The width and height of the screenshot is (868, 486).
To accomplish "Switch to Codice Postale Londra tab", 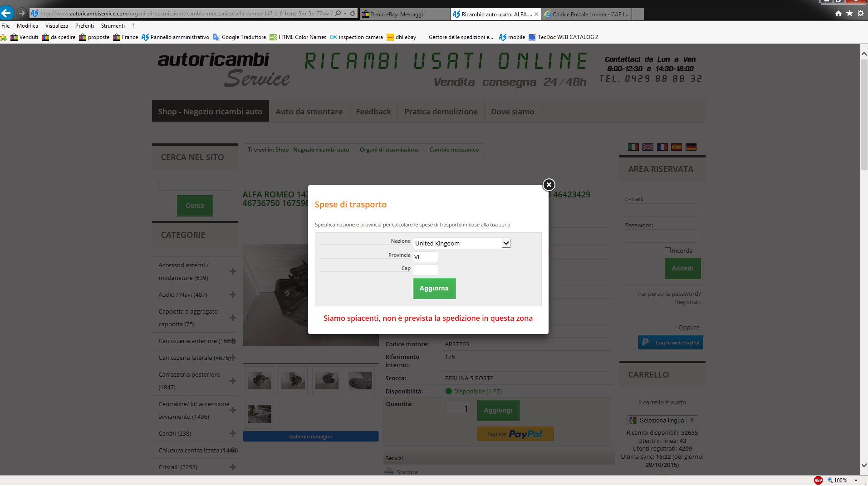I will click(587, 14).
